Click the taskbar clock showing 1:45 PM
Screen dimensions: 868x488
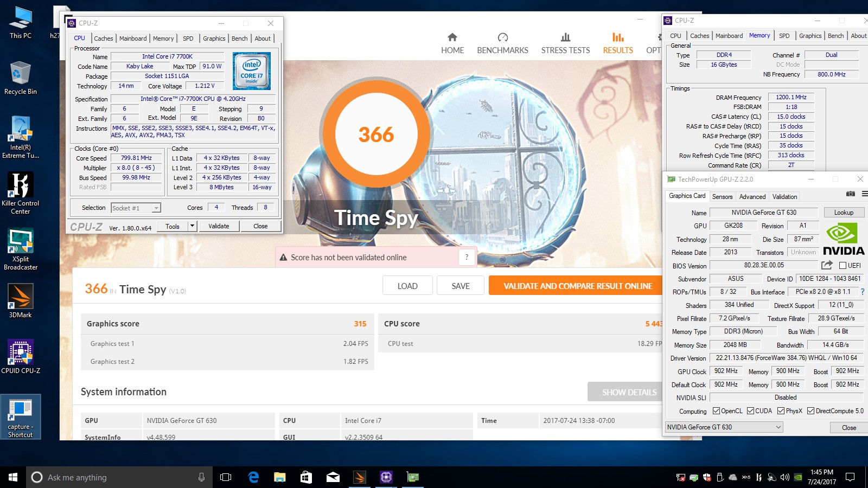(x=821, y=477)
